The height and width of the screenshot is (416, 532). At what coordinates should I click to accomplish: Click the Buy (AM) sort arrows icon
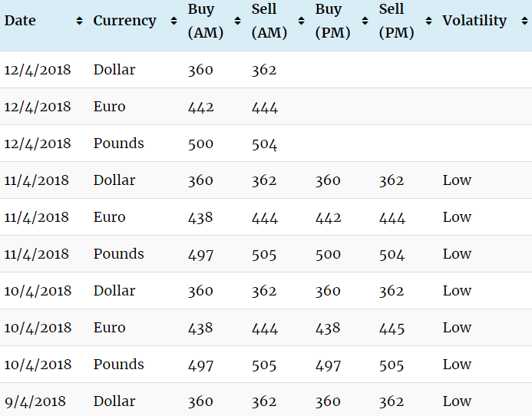pyautogui.click(x=237, y=21)
